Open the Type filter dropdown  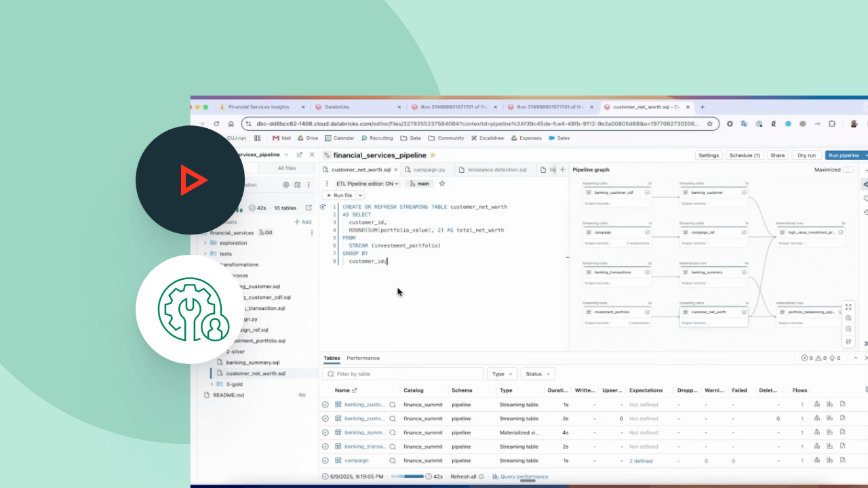click(502, 374)
